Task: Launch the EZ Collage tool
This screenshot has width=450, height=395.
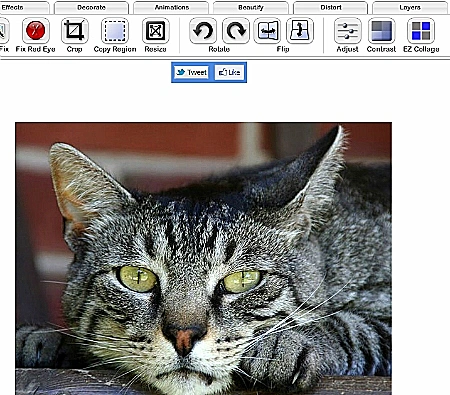Action: [421, 31]
